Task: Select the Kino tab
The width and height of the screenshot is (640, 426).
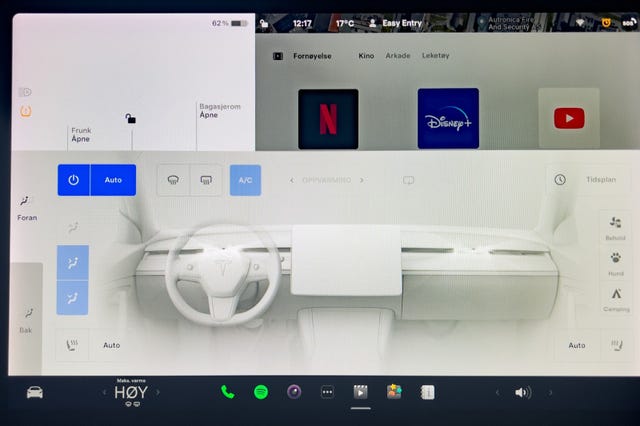Action: 366,55
